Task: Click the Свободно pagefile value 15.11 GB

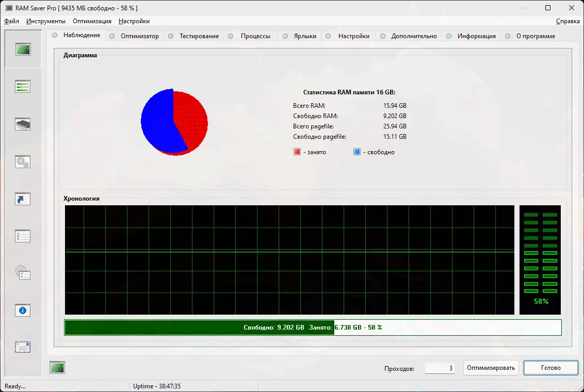Action: (395, 137)
